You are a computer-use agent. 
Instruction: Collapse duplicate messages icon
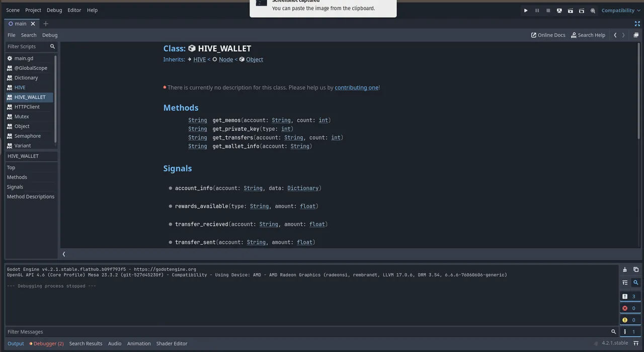[625, 283]
